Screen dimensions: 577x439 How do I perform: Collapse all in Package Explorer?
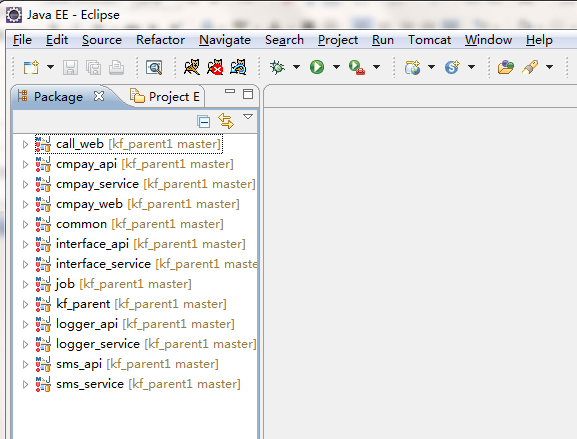(x=203, y=121)
